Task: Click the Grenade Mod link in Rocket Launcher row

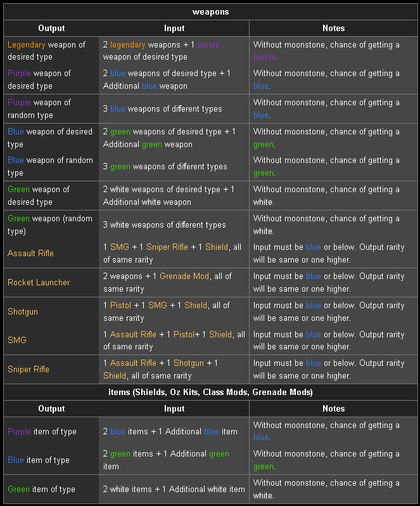Action: (x=184, y=276)
